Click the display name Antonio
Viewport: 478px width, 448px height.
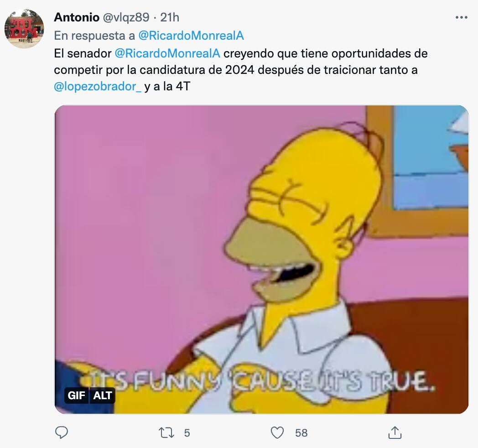77,17
